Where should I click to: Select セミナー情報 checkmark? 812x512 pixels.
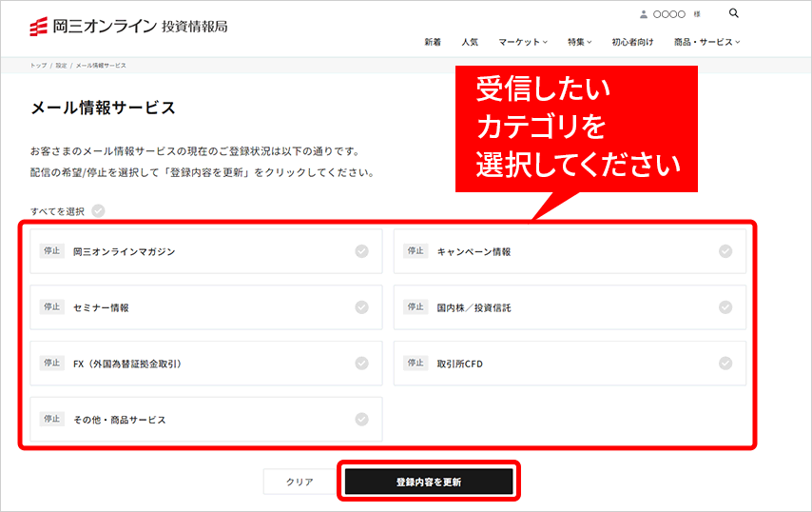tap(361, 307)
